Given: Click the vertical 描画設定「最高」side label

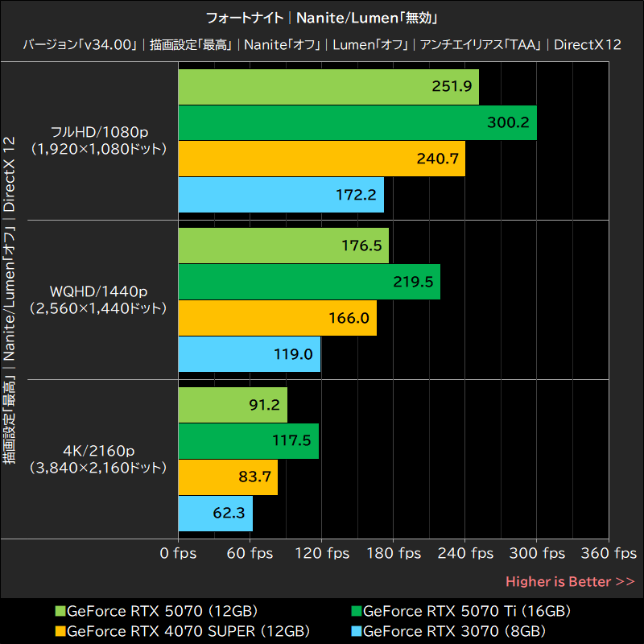Looking at the screenshot, I should coord(9,419).
